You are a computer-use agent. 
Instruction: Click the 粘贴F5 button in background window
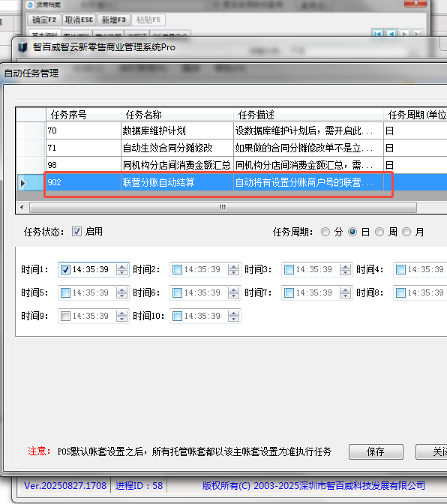(148, 20)
